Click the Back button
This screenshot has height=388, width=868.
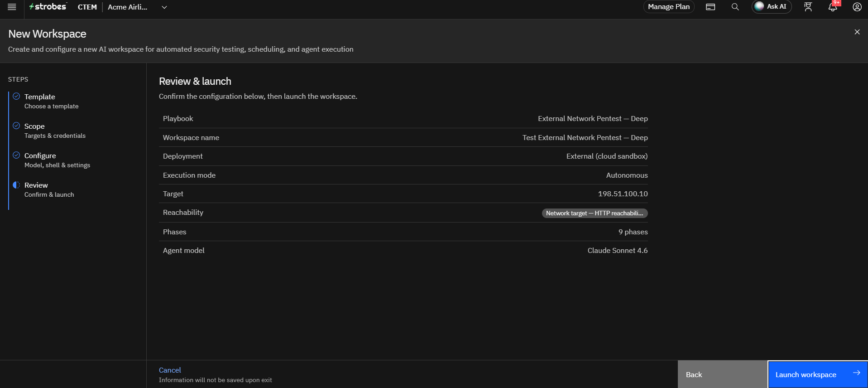pyautogui.click(x=723, y=374)
